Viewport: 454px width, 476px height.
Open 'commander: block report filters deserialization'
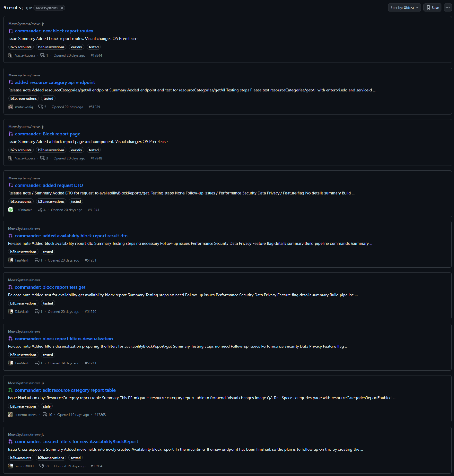[x=64, y=339]
